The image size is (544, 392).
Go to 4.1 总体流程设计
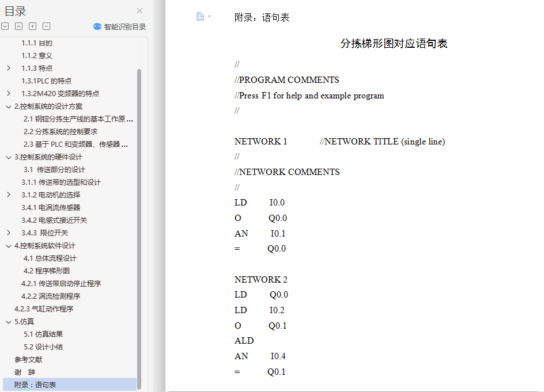[50, 258]
